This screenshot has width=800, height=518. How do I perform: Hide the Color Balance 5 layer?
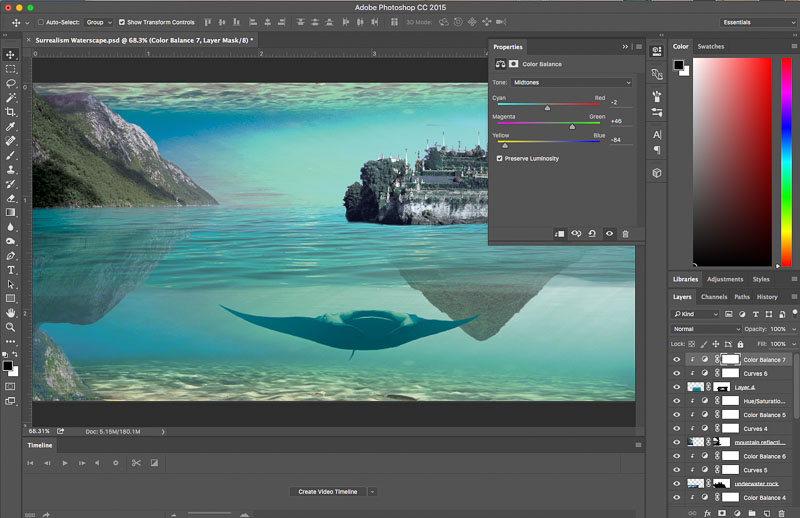pos(677,414)
